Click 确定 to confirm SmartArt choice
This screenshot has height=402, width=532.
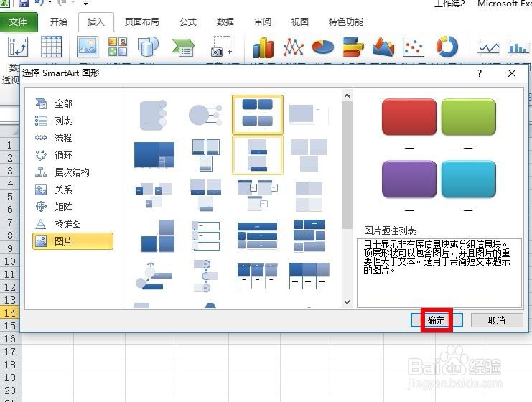click(437, 320)
